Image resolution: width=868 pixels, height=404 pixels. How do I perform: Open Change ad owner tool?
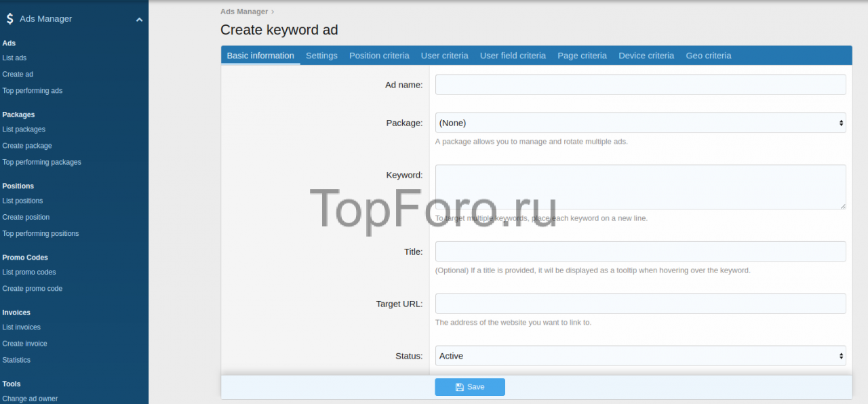[x=30, y=399]
